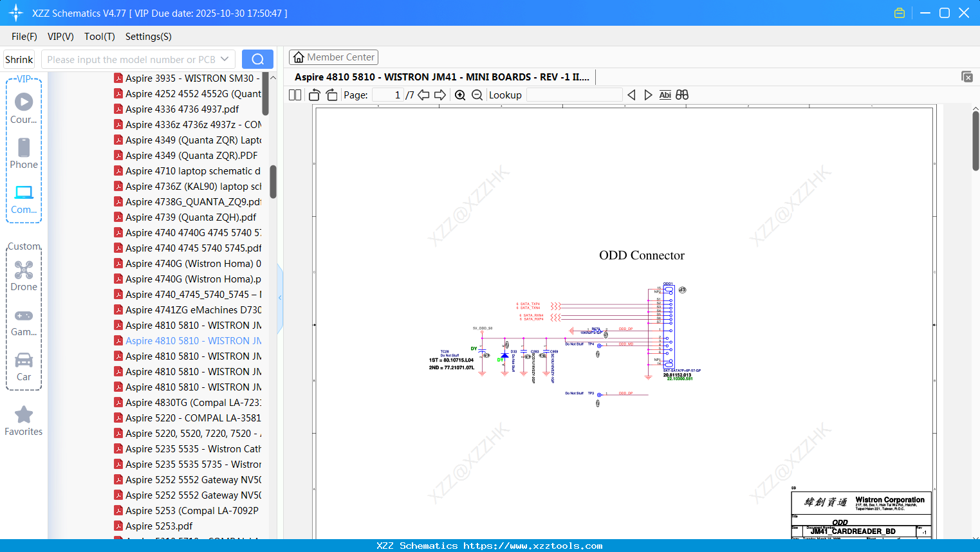980x552 pixels.
Task: Toggle the Abi whole-word match option
Action: [665, 95]
